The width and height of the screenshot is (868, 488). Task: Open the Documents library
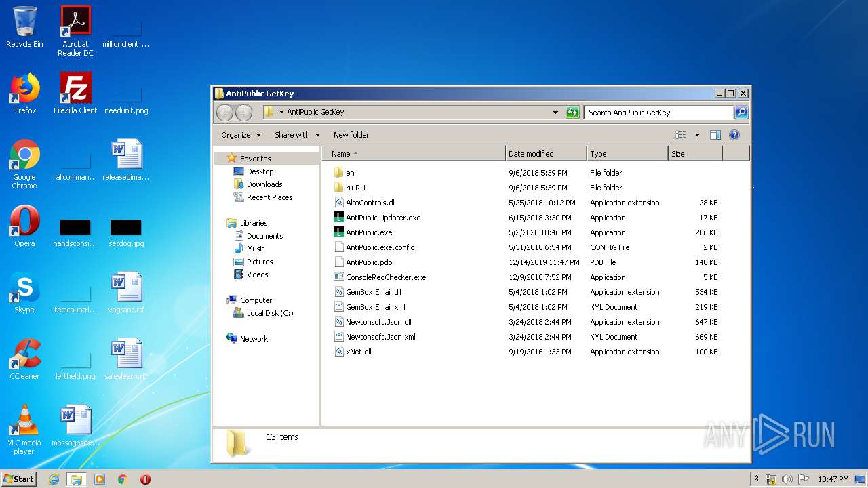[264, 236]
